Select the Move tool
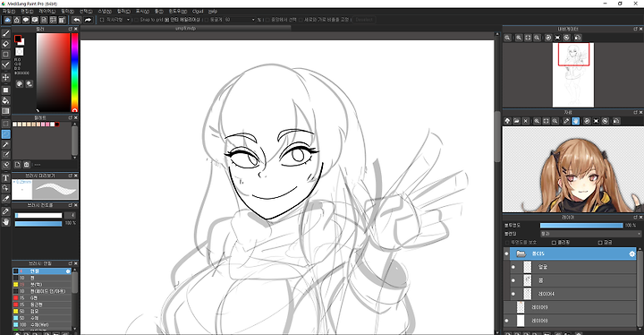The image size is (644, 335). tap(5, 77)
